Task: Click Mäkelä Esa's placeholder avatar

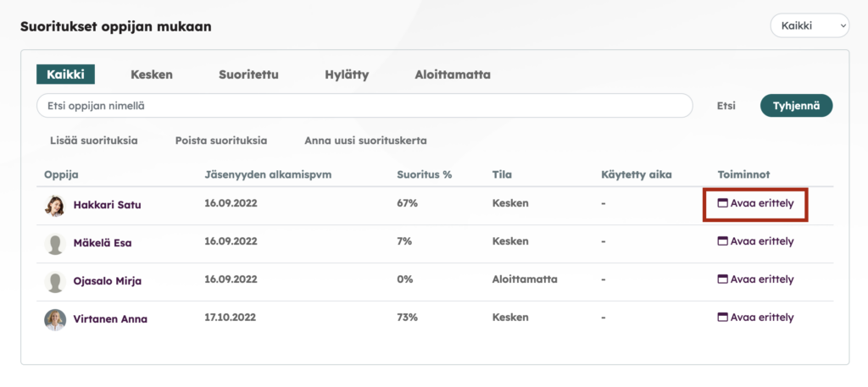Action: [55, 244]
